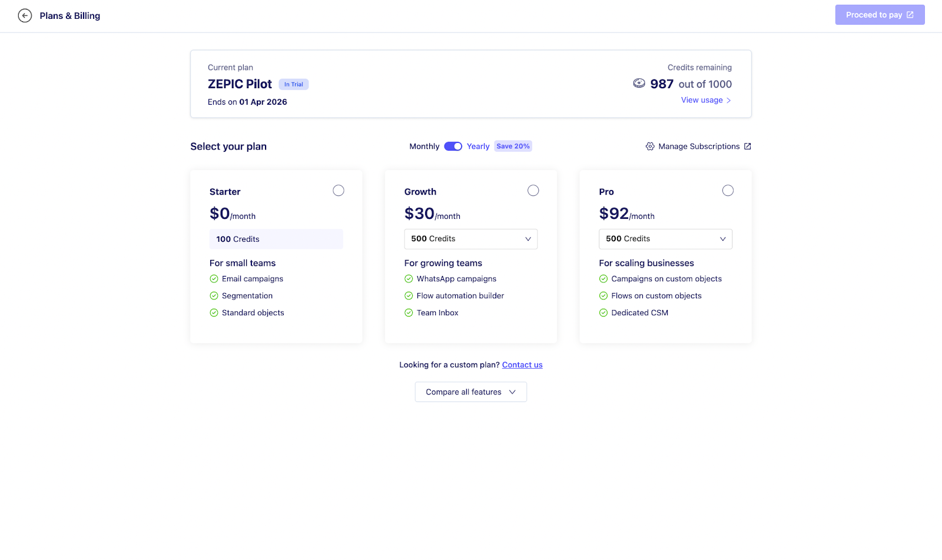Click the In Trial badge
Image resolution: width=942 pixels, height=560 pixels.
coord(294,84)
